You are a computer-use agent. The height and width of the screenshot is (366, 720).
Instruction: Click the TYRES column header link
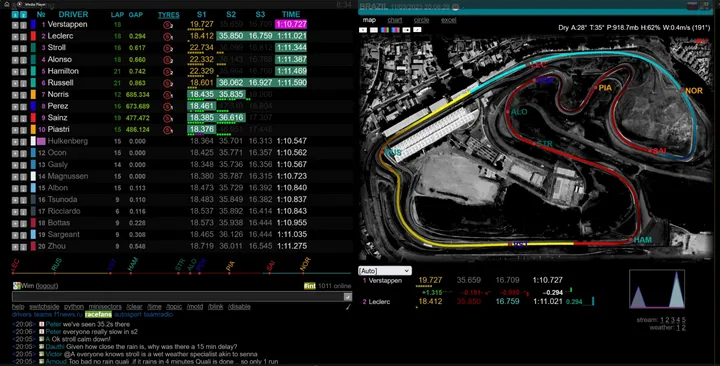(169, 15)
